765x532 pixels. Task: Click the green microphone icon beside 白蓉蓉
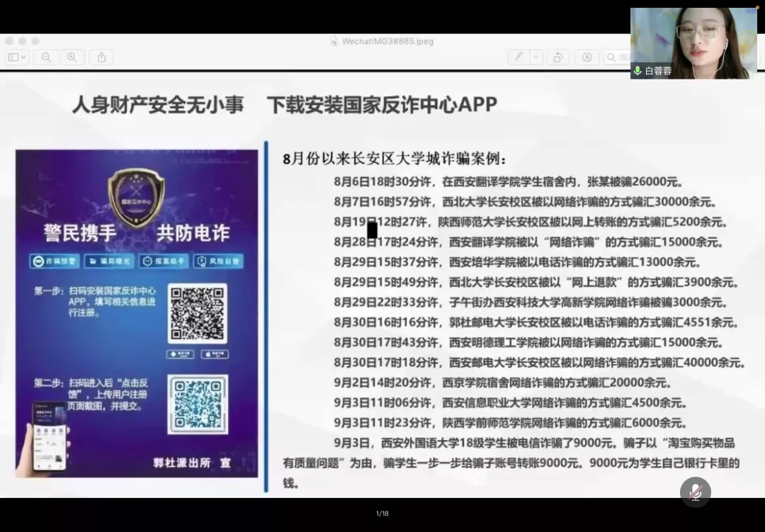click(637, 71)
